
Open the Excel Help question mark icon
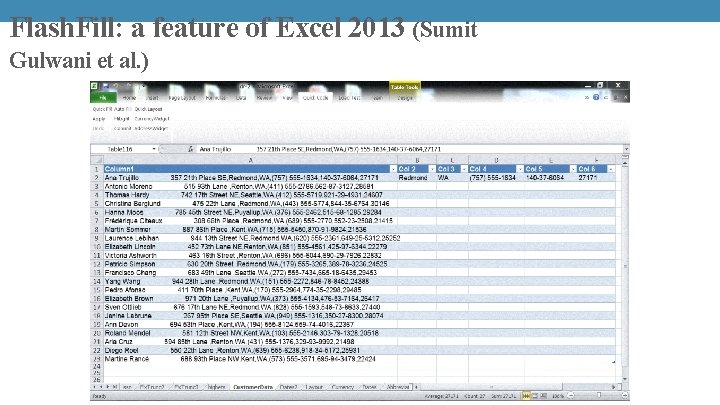coord(596,97)
